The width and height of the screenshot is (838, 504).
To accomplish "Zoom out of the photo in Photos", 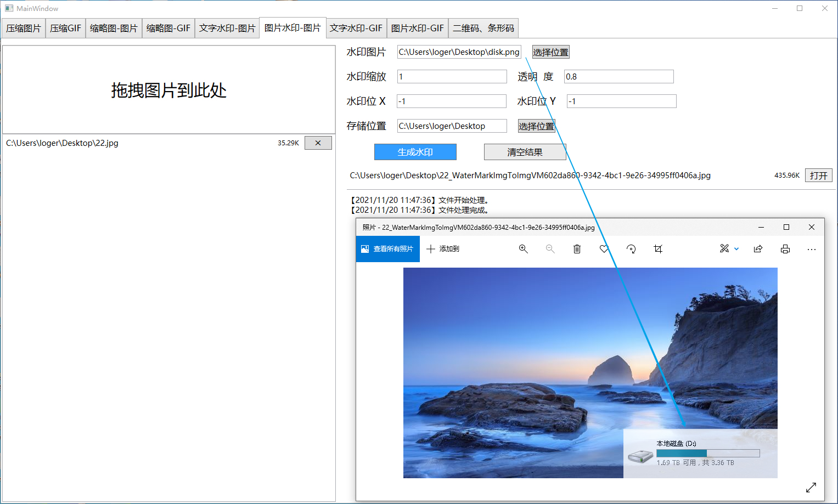I will (x=550, y=249).
